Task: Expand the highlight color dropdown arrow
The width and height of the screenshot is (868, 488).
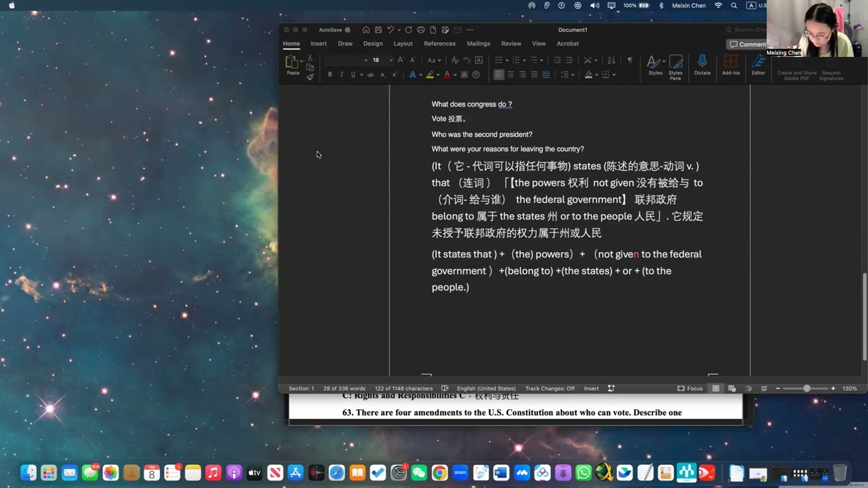Action: pyautogui.click(x=438, y=75)
